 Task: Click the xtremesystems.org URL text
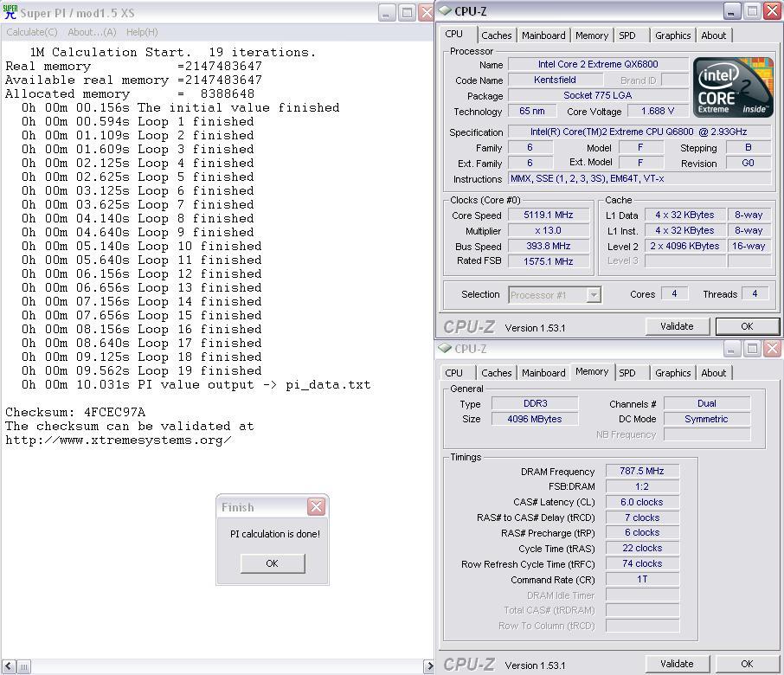[119, 440]
